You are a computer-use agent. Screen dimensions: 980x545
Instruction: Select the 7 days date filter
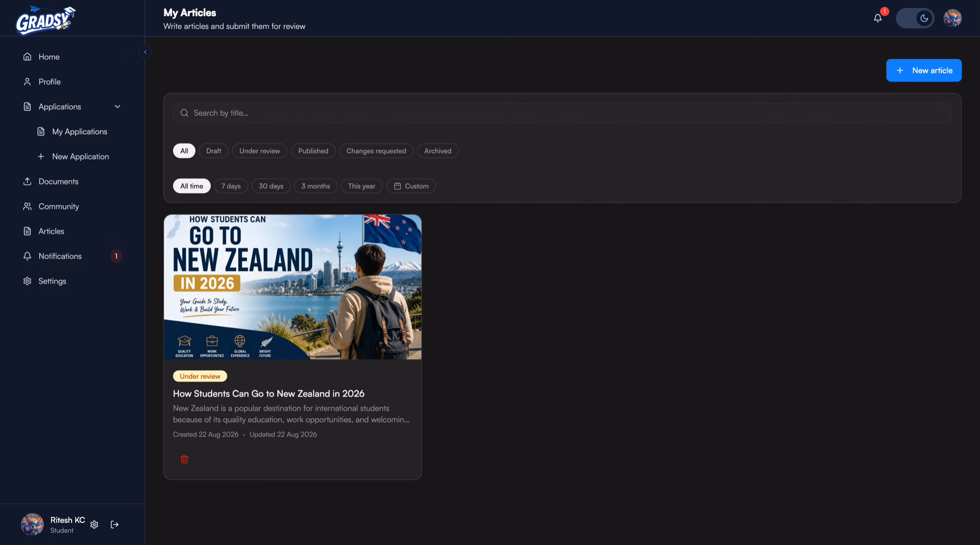[x=231, y=186]
